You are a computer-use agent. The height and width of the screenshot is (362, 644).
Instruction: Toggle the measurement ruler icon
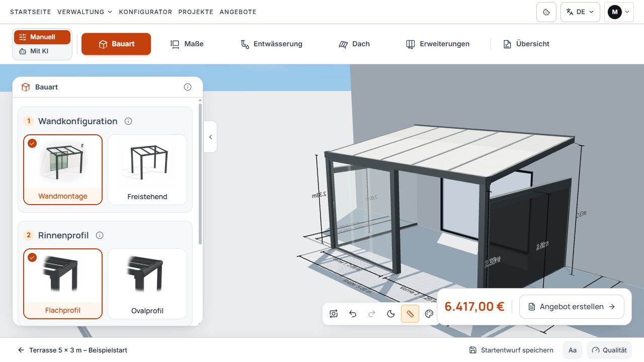pyautogui.click(x=410, y=314)
